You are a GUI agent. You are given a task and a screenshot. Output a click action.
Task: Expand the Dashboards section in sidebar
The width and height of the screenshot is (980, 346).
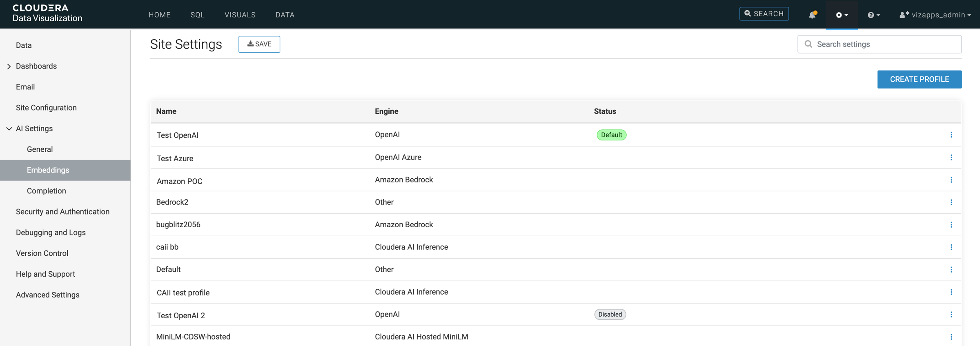point(9,66)
